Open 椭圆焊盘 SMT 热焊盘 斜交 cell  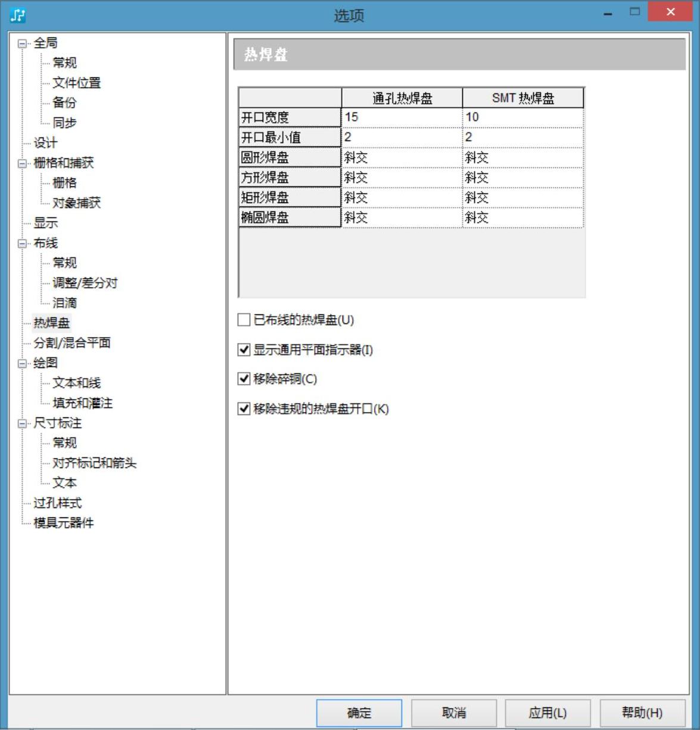tap(523, 218)
